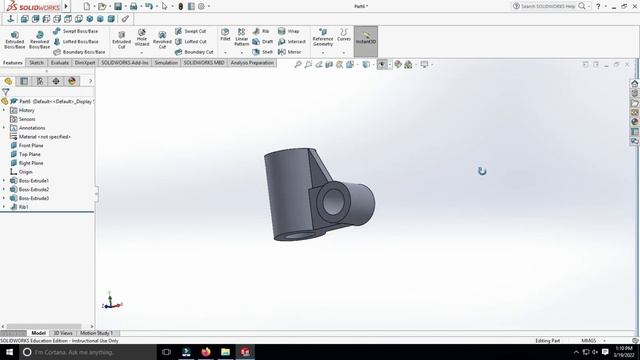Image resolution: width=640 pixels, height=360 pixels.
Task: Select the Fillet tool
Action: [225, 35]
